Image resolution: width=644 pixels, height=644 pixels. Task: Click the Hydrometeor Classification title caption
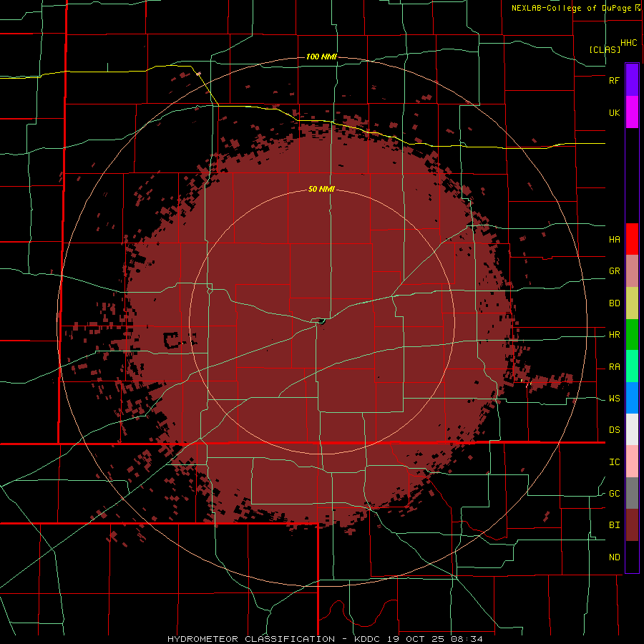324,639
